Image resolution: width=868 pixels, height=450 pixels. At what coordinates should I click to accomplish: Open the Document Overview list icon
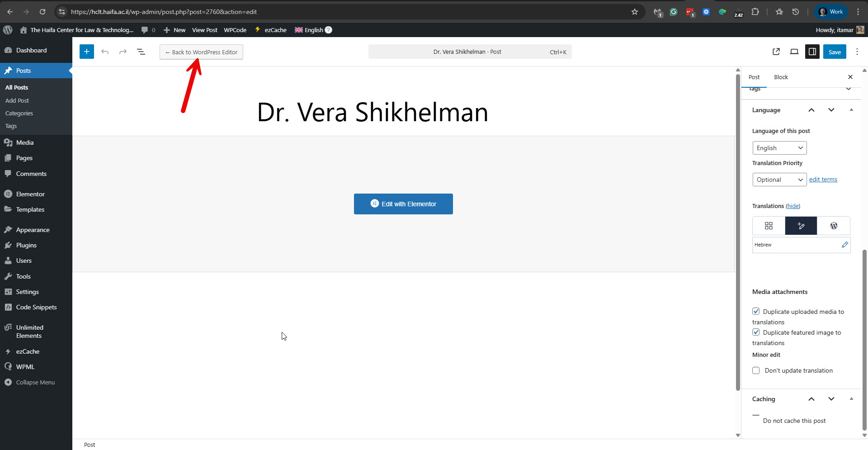[x=141, y=52]
